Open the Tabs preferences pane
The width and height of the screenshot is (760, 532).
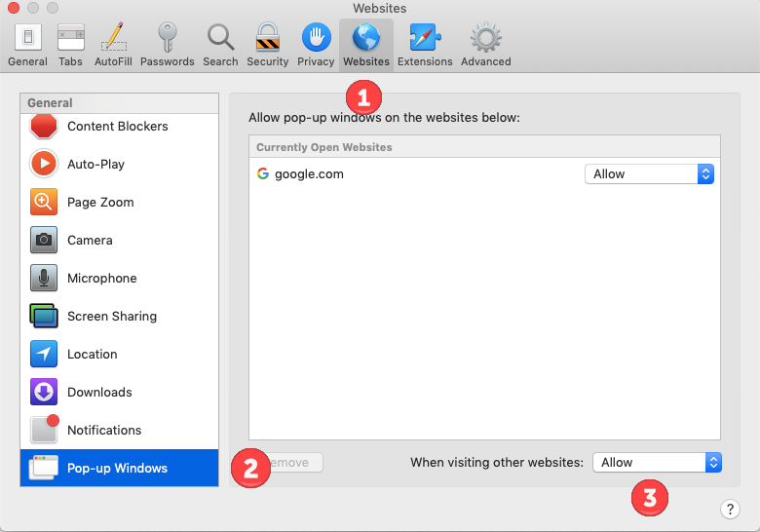coord(71,45)
